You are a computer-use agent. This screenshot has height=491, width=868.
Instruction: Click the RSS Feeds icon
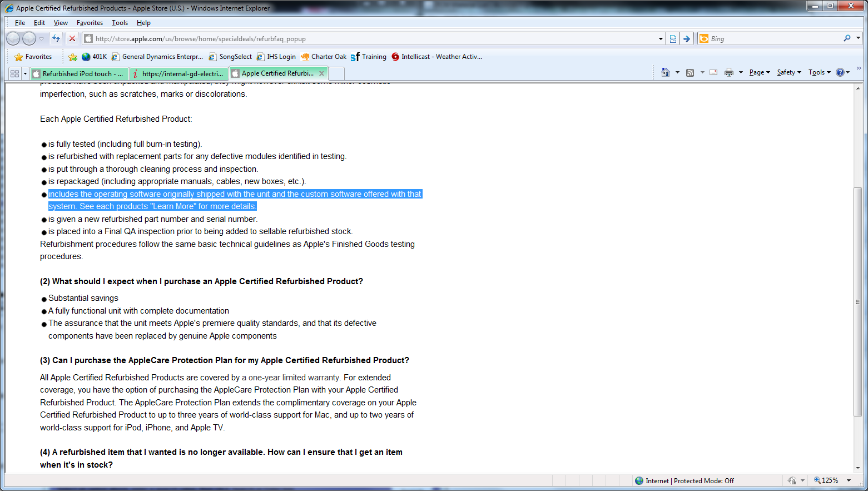coord(690,72)
